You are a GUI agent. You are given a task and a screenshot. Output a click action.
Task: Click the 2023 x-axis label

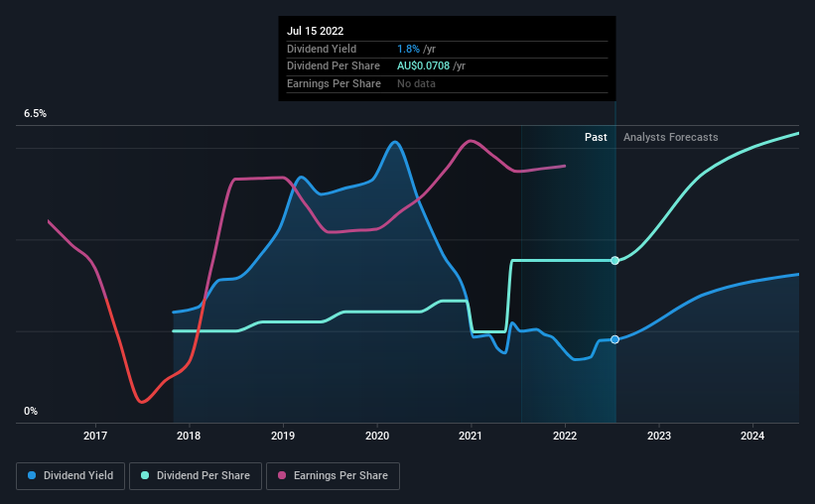658,436
